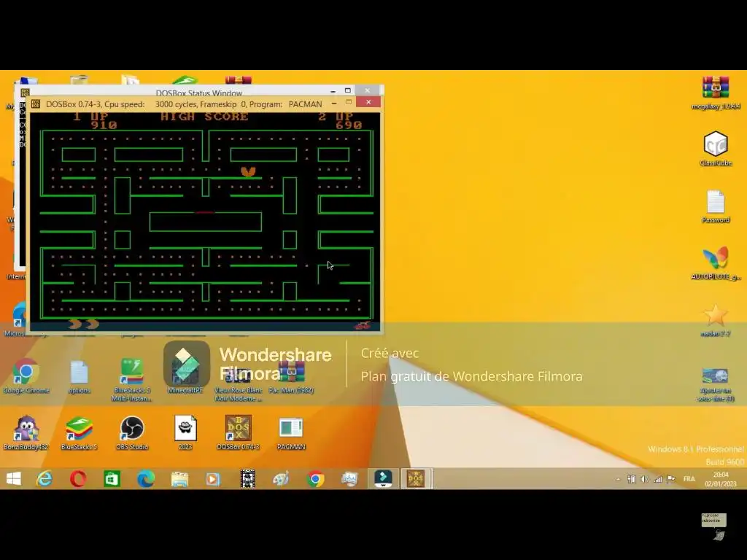Screen dimensions: 747x560
Task: Maximize the DOSBox Status Window
Action: coord(348,90)
